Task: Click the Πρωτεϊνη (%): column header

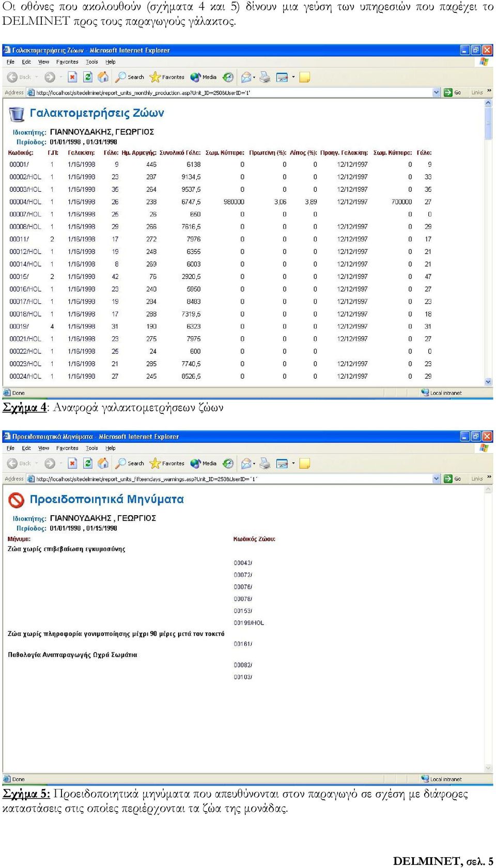Action: (x=268, y=153)
